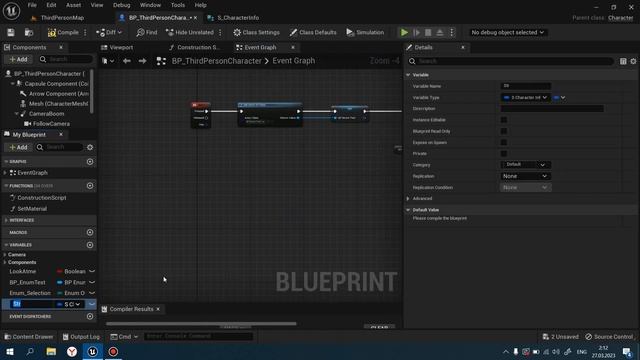The width and height of the screenshot is (640, 360).
Task: Open Class Settings
Action: 256,32
